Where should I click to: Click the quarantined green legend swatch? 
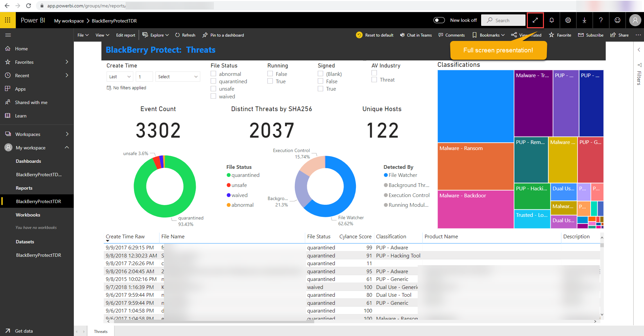point(229,175)
